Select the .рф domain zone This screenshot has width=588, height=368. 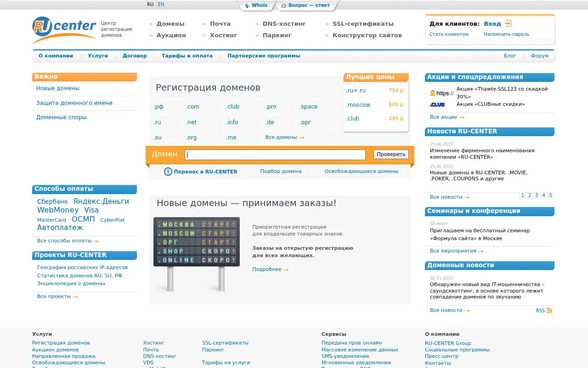(x=158, y=107)
